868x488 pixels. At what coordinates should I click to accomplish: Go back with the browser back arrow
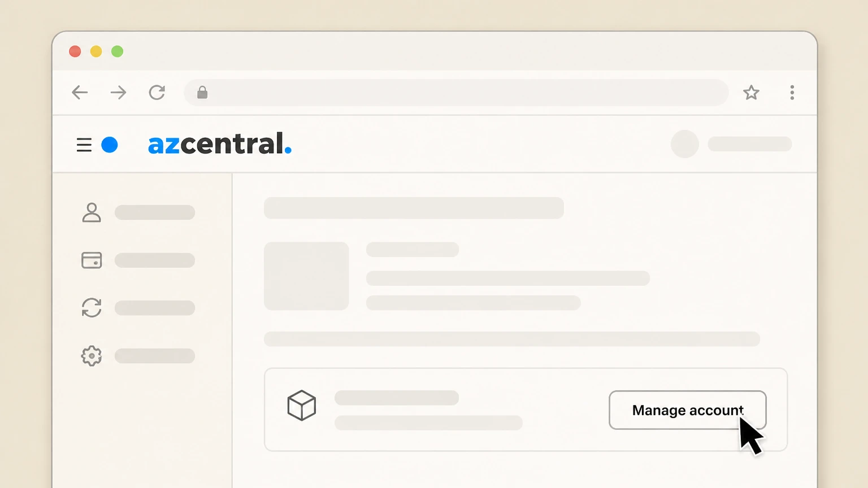click(80, 92)
